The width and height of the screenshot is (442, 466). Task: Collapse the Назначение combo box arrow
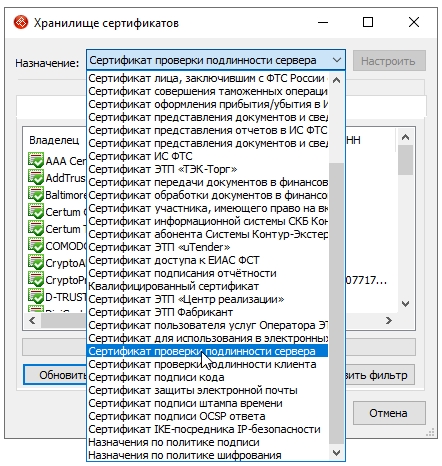pos(337,60)
